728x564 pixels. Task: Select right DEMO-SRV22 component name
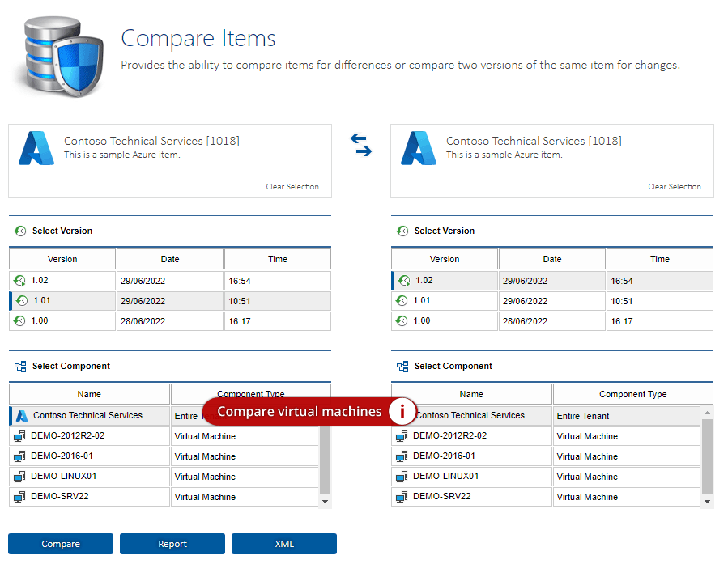click(x=441, y=496)
